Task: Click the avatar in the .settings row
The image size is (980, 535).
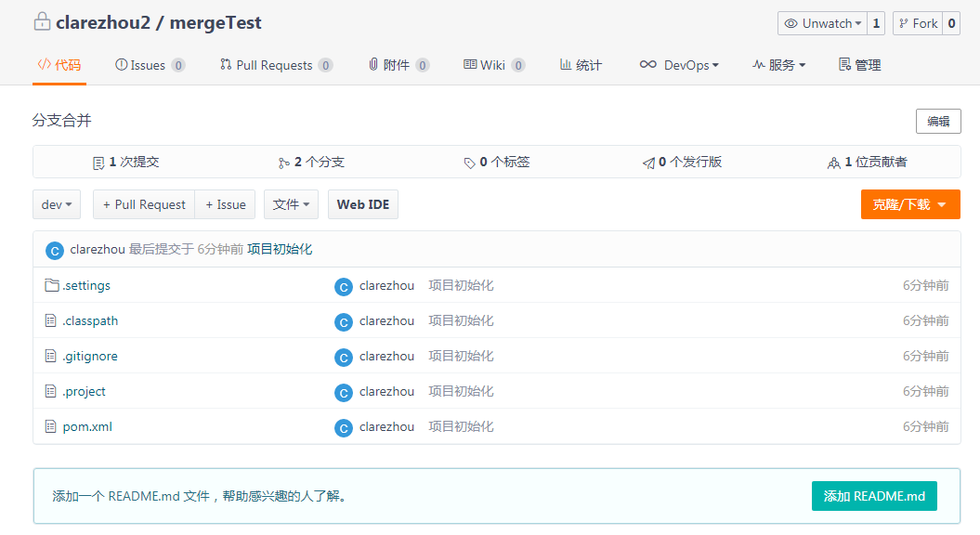Action: tap(343, 287)
